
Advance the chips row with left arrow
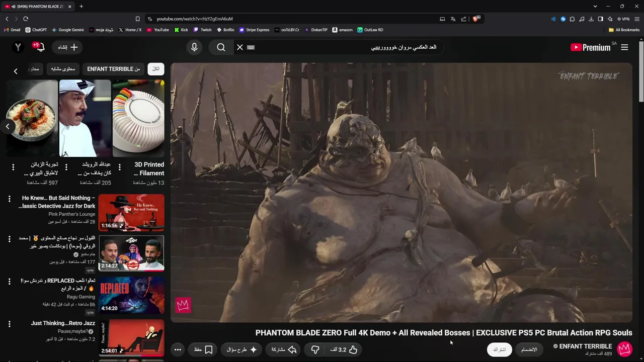16,71
